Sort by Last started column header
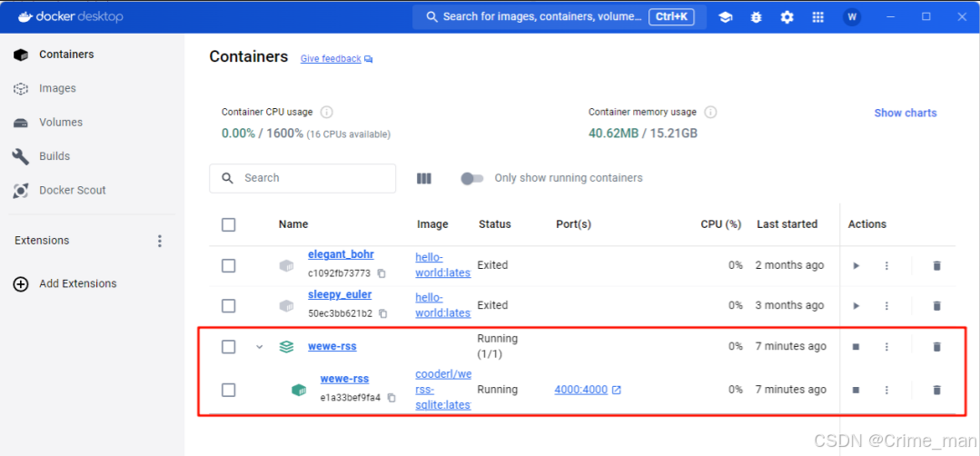 click(x=787, y=224)
